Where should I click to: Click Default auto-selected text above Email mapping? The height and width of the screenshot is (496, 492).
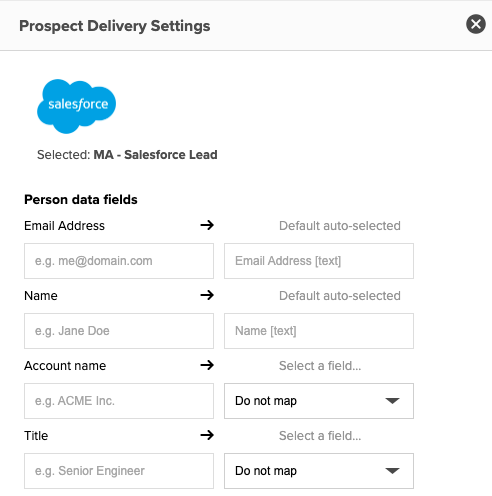340,226
